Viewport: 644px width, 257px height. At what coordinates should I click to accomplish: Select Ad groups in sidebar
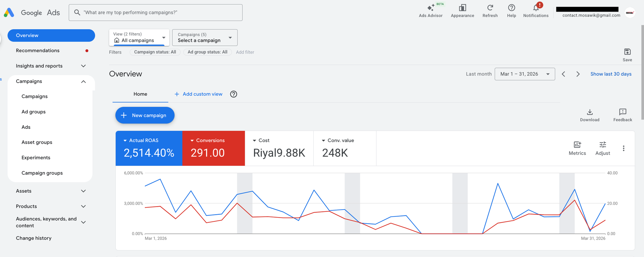tap(33, 112)
